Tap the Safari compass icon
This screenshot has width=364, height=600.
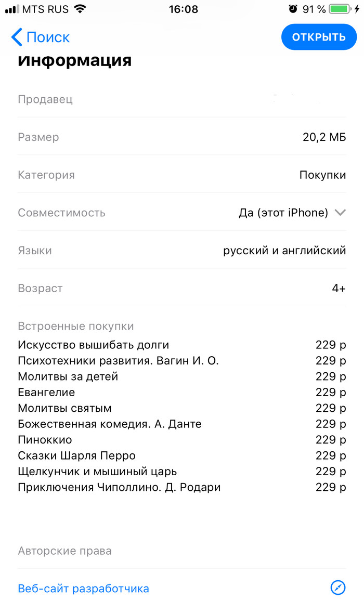[338, 588]
